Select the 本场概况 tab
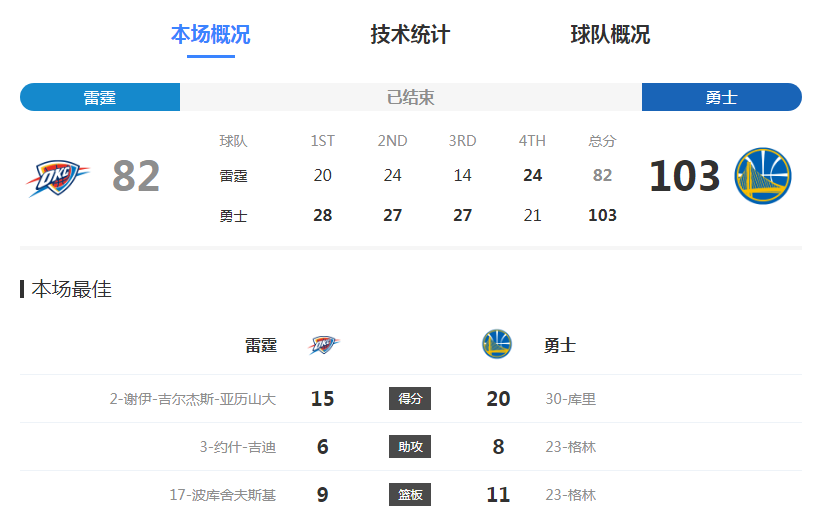The height and width of the screenshot is (521, 829). pyautogui.click(x=210, y=35)
